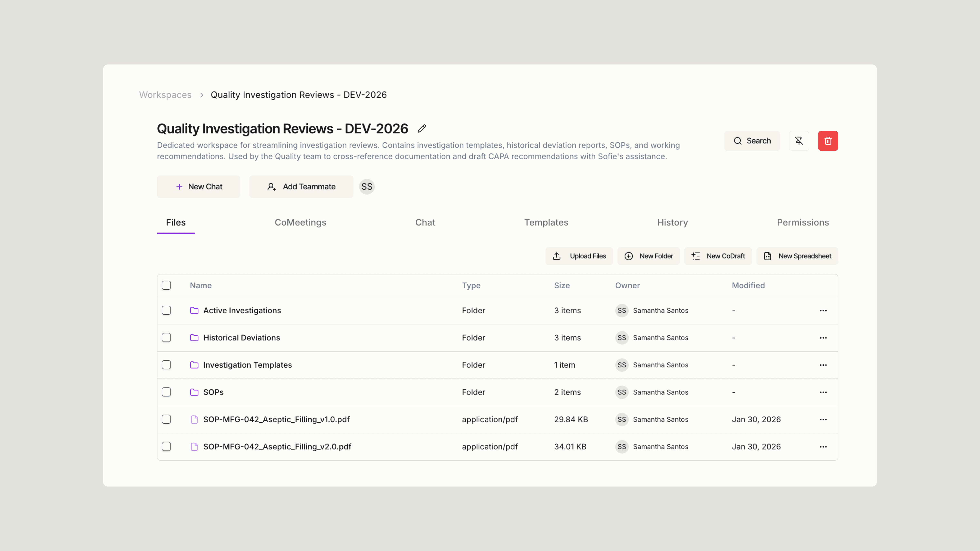Check the select-all checkbox in table header
The height and width of the screenshot is (551, 980).
[166, 285]
